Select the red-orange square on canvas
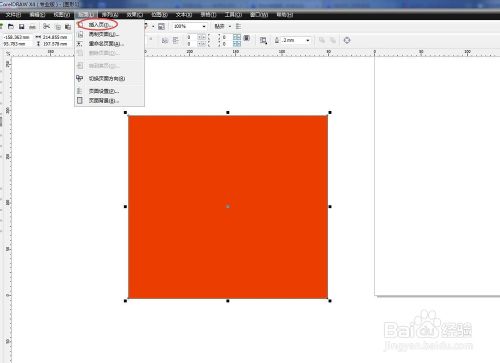Screen dimensions: 500x363 point(228,207)
